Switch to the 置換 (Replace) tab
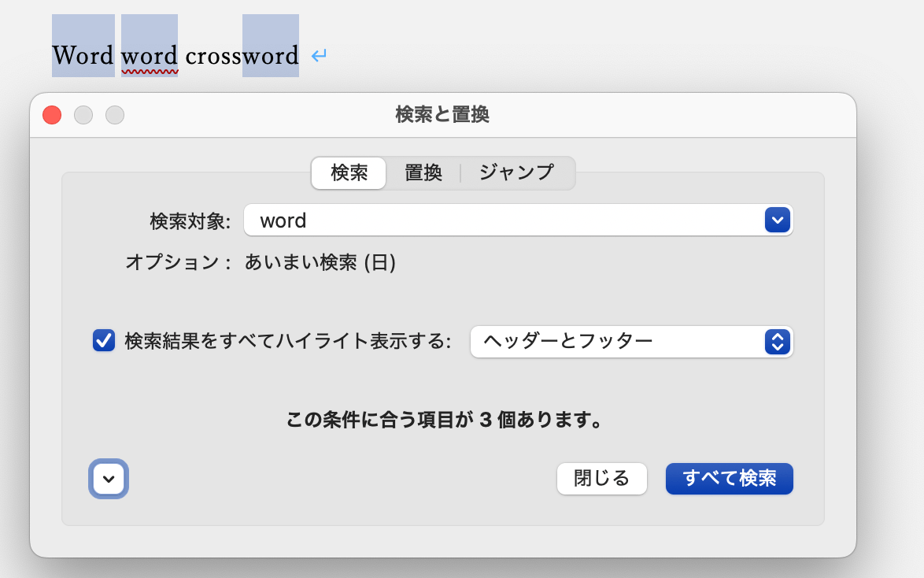924x578 pixels. [423, 173]
